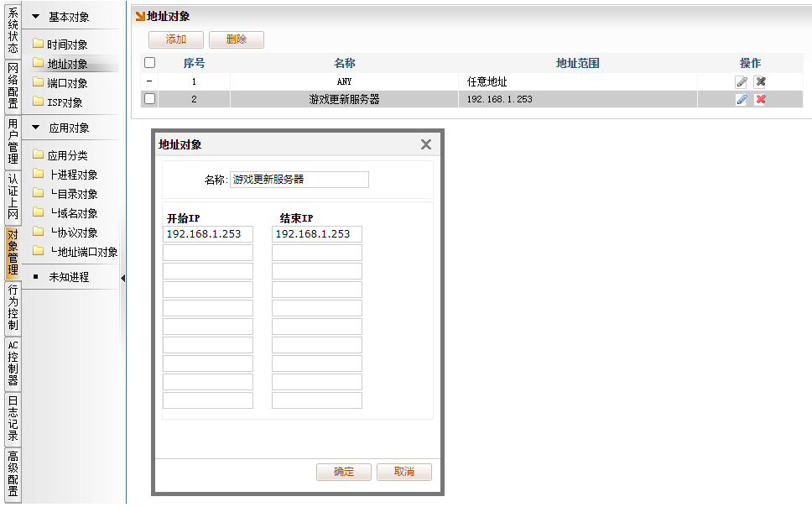812x507 pixels.
Task: Click the red delete icon for 游戏更新服务器
Action: [x=760, y=99]
